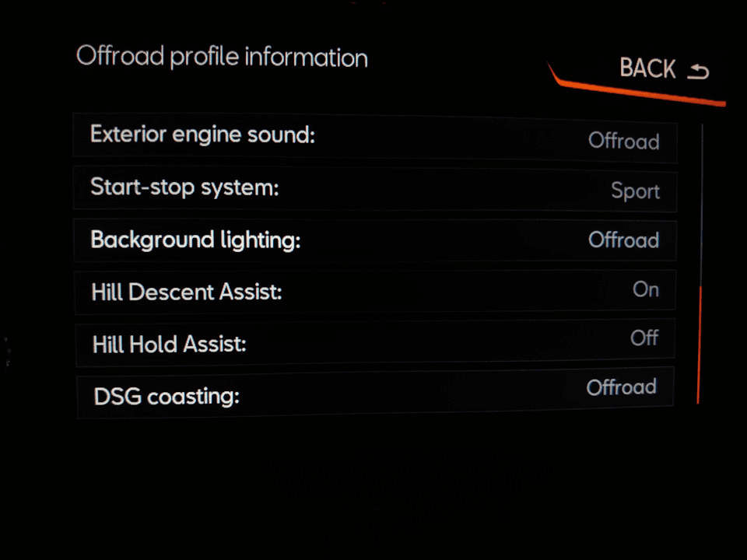
Task: Change Start-stop system Sport value
Action: [635, 191]
